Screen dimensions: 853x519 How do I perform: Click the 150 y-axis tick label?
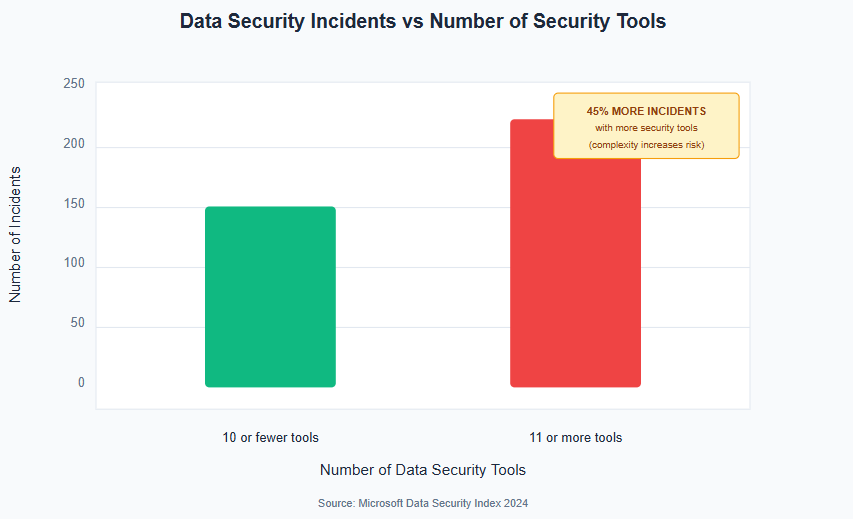(x=74, y=203)
